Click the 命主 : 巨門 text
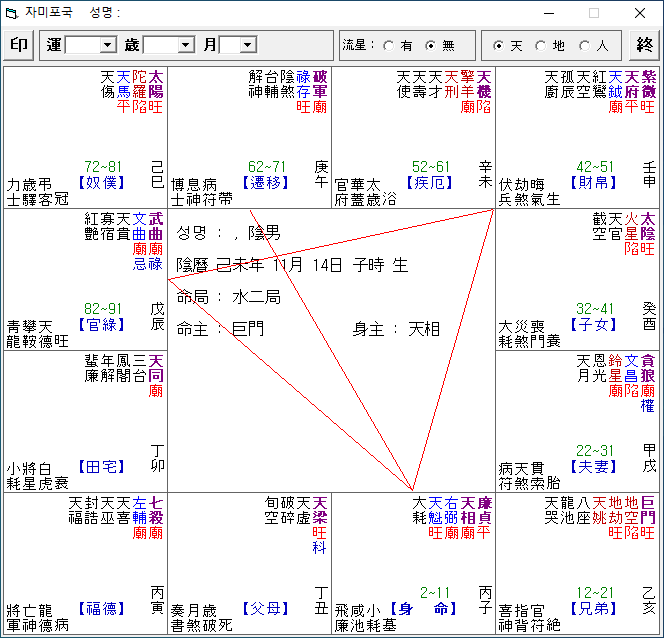 (x=220, y=329)
